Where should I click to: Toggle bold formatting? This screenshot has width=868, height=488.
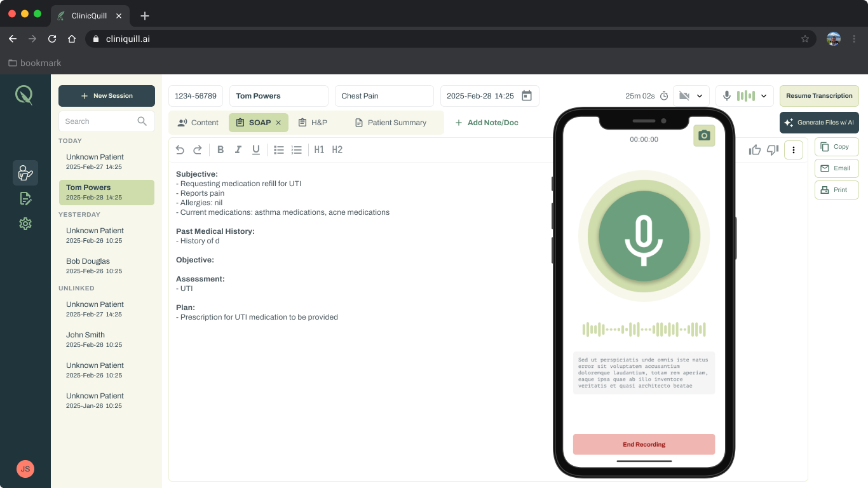click(x=220, y=149)
